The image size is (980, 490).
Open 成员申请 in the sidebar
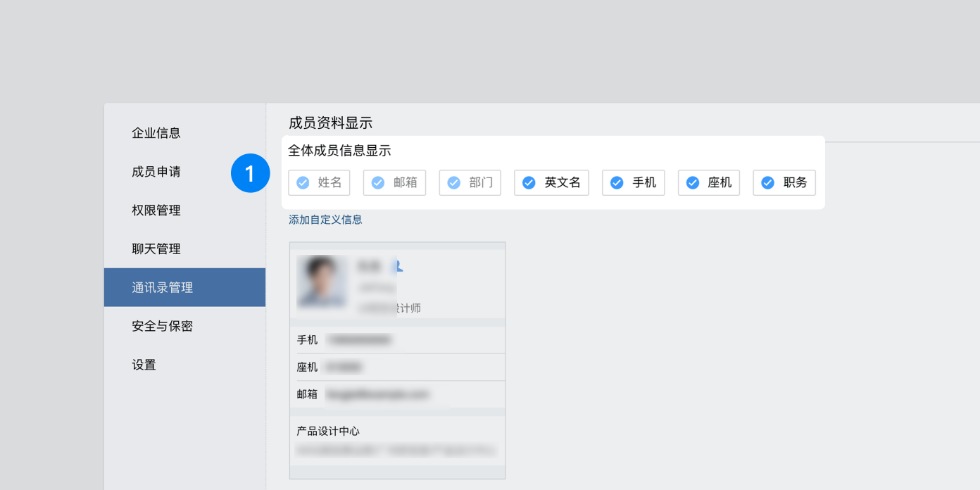(184, 171)
